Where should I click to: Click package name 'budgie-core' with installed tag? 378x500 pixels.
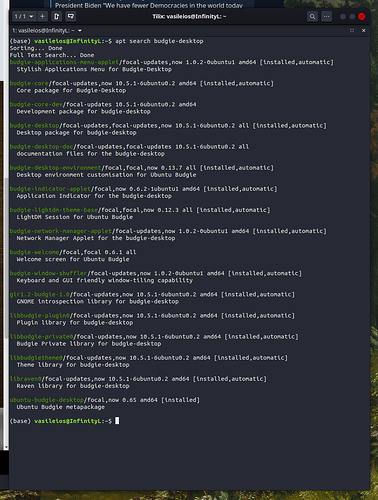(x=29, y=83)
